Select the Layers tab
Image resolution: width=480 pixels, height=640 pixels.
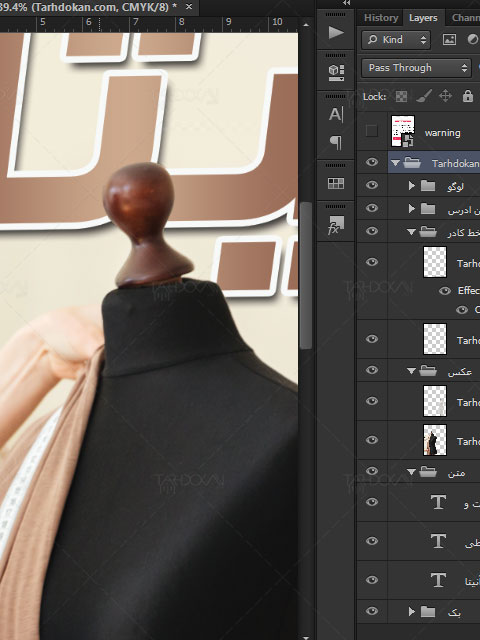coord(423,18)
